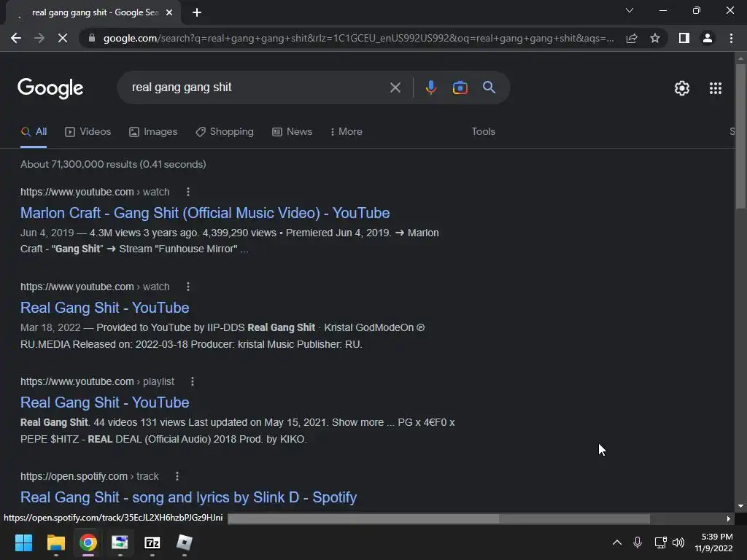The height and width of the screenshot is (560, 747).
Task: Click the tray microphone icon
Action: 638,542
